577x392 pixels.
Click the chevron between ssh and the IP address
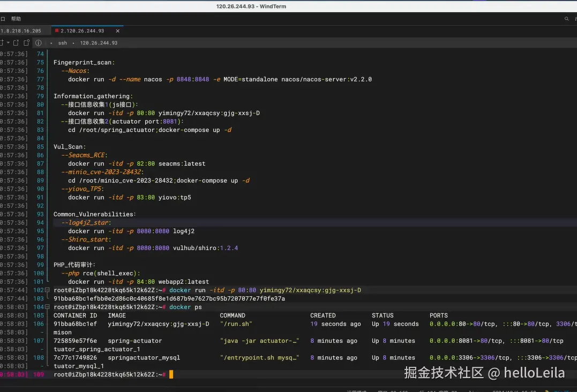(x=73, y=43)
